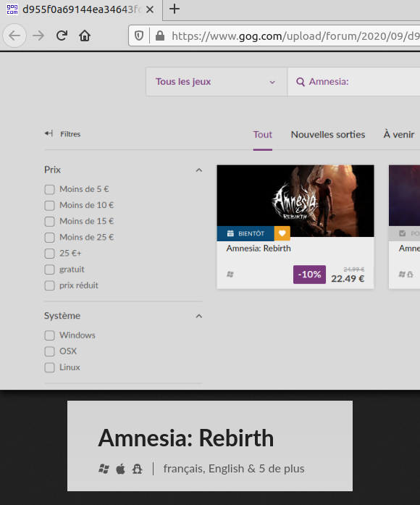Image resolution: width=420 pixels, height=505 pixels.
Task: Click the browser forward arrow
Action: 38,36
